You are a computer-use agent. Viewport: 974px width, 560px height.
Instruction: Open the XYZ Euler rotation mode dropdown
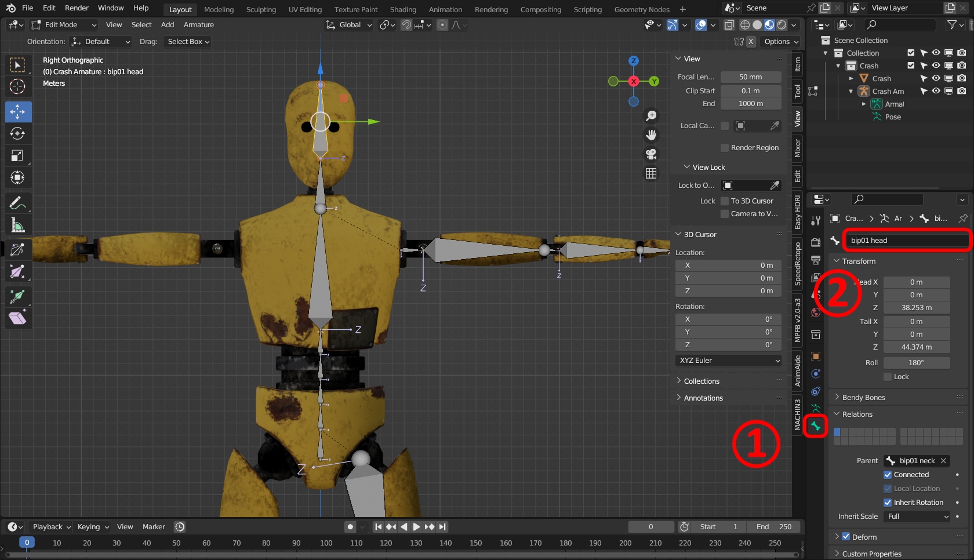tap(728, 361)
